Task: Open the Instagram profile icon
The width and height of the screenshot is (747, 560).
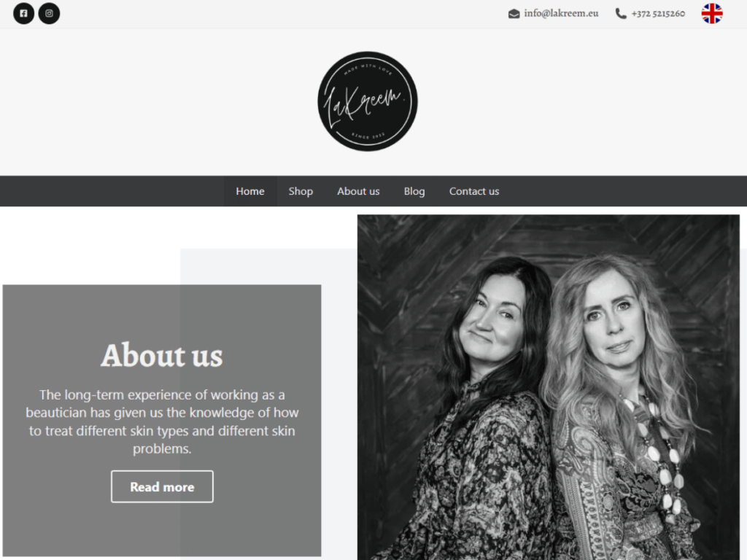Action: (49, 13)
